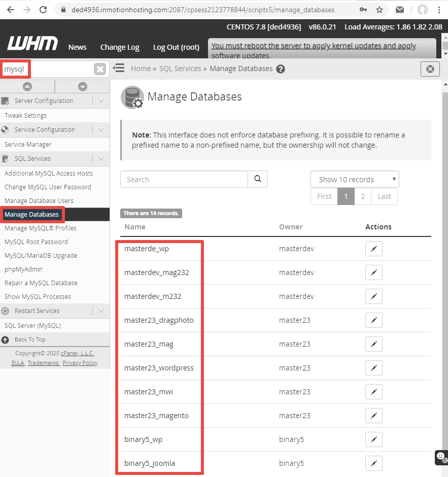448x477 pixels.
Task: Jump to First page
Action: click(x=324, y=196)
